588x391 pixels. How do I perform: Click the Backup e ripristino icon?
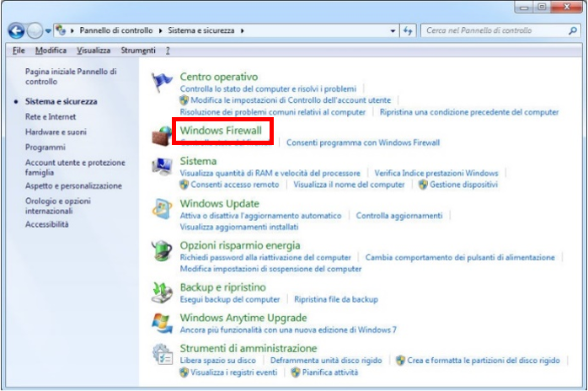(162, 293)
